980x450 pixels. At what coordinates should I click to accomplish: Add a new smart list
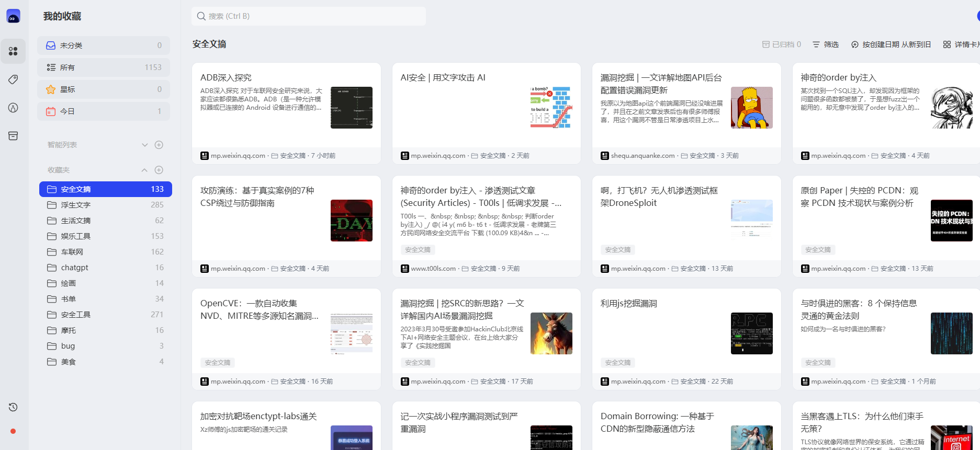159,145
